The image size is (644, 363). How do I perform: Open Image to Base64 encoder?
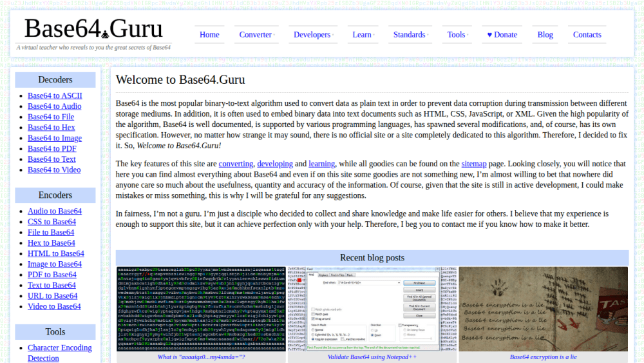pos(55,264)
